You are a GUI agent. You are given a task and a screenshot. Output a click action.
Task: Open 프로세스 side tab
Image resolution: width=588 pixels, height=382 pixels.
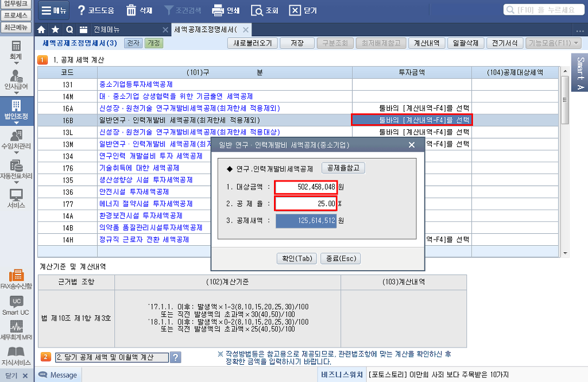(16, 16)
